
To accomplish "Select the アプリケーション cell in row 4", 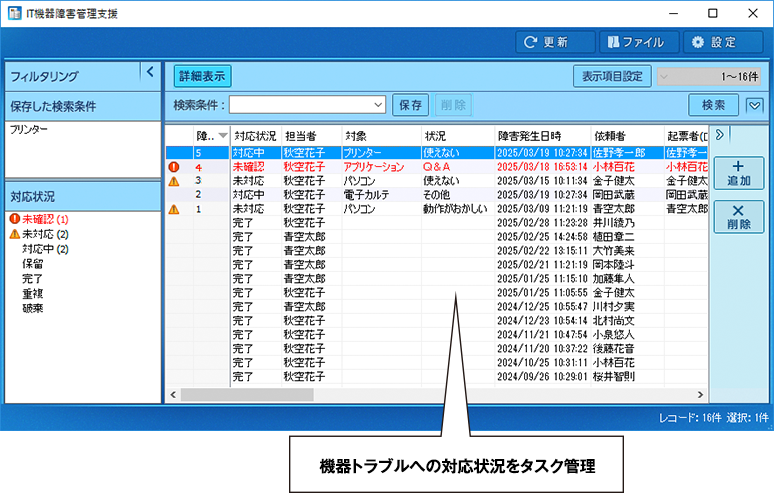I will pyautogui.click(x=381, y=167).
